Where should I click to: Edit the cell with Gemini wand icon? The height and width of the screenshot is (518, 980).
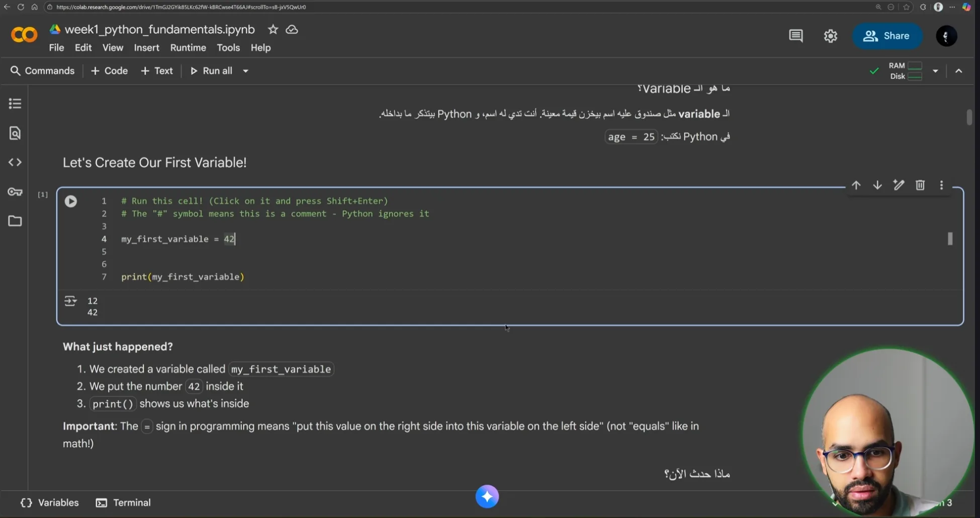pyautogui.click(x=899, y=185)
